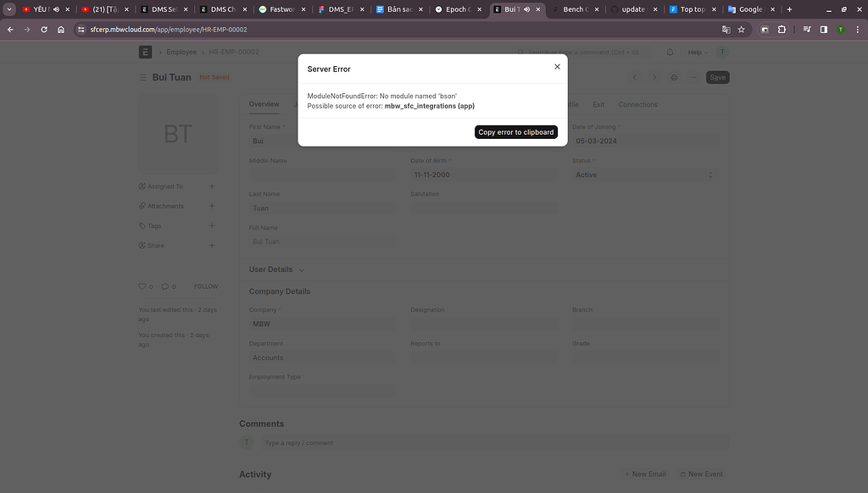Go to previous record with the left chevron
Screen dimensions: 868x493
click(635, 77)
